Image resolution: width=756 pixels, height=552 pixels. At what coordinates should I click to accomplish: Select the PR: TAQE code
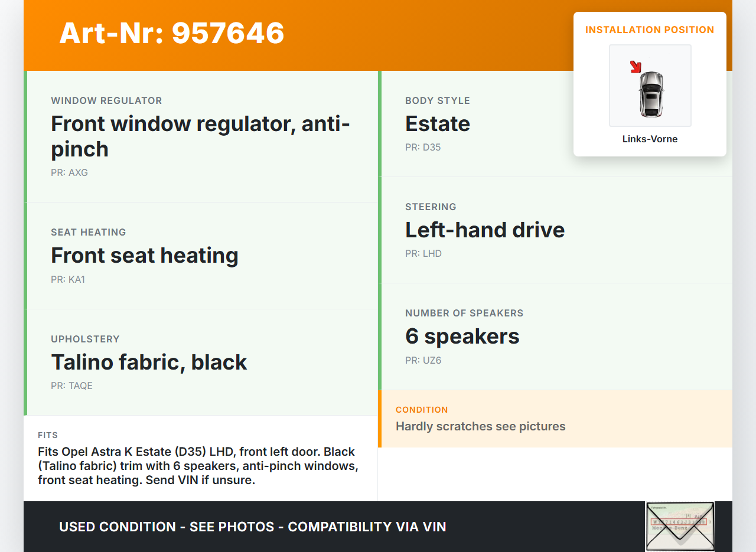71,386
